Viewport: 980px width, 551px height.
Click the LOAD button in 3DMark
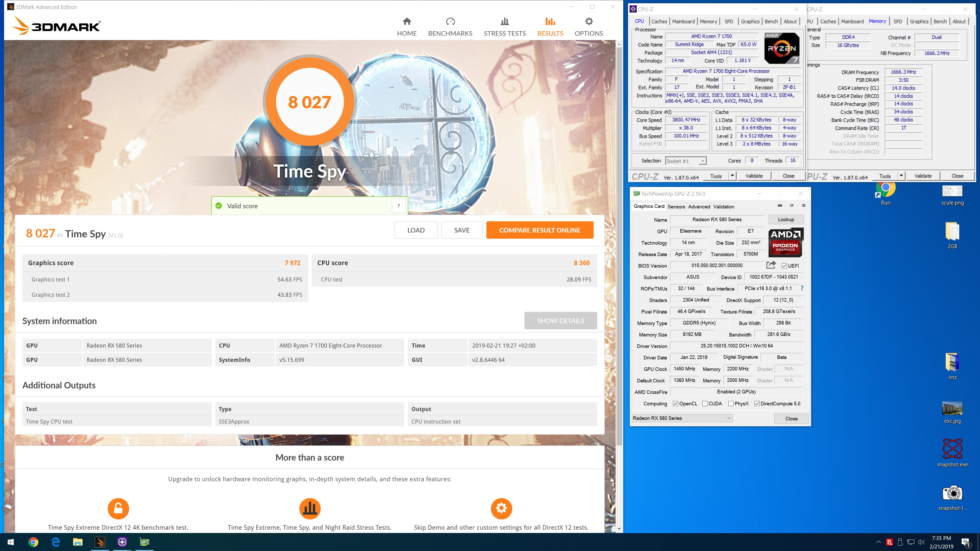click(416, 230)
